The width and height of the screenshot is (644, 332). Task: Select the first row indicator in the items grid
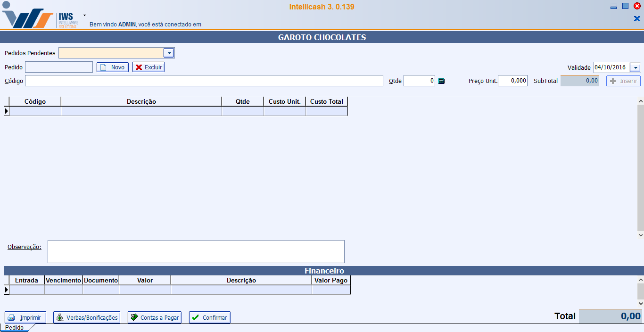(x=7, y=111)
